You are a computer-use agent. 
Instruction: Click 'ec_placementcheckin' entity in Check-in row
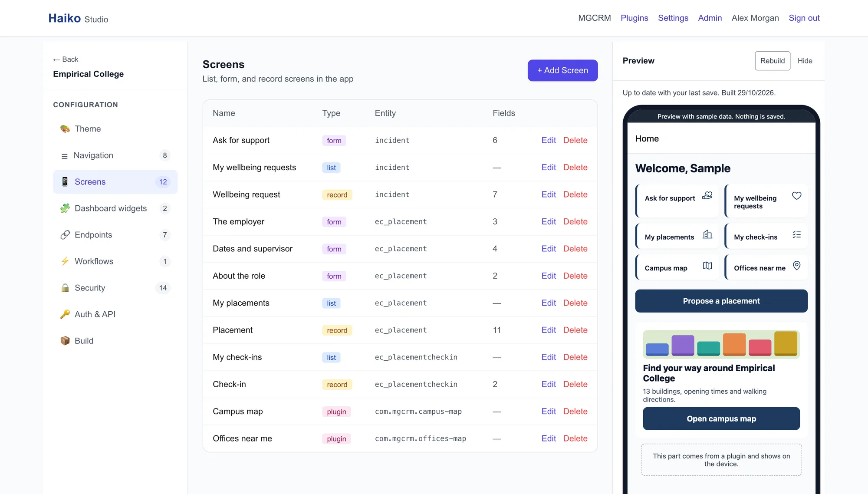(416, 385)
